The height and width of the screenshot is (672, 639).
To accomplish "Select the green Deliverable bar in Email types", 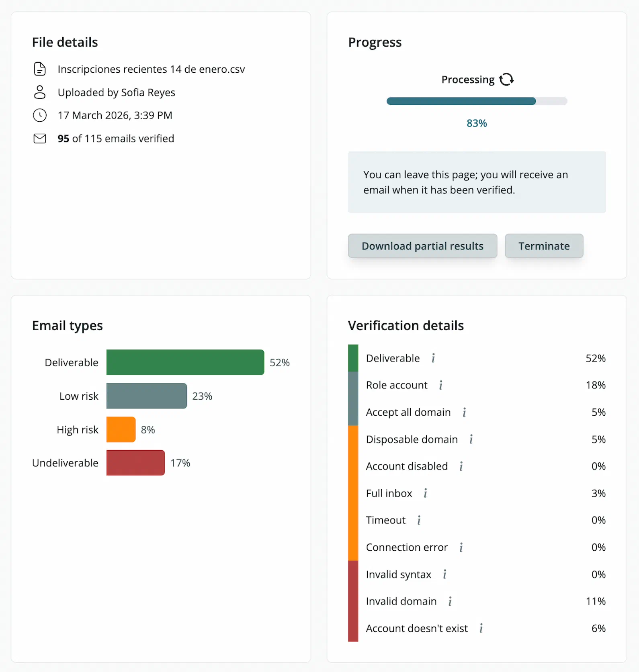I will click(185, 362).
